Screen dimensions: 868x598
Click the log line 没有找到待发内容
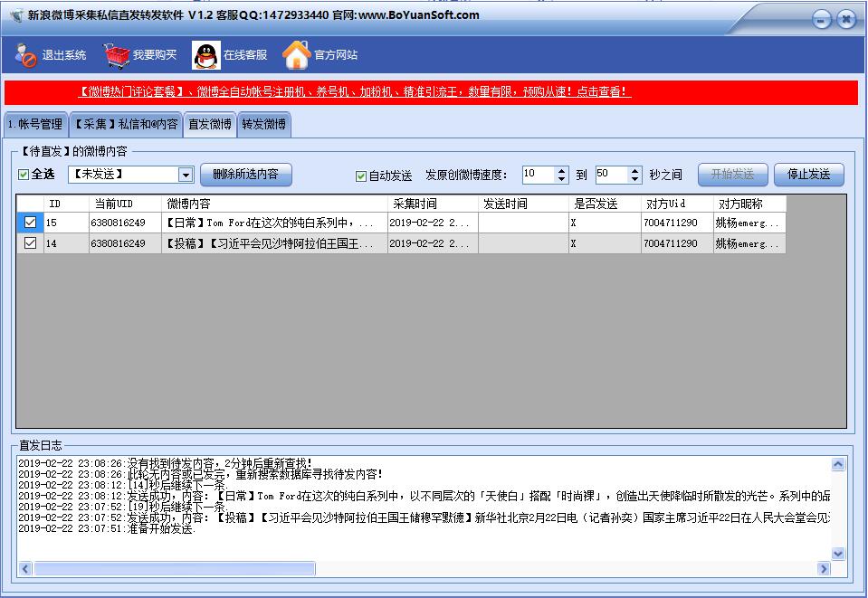pyautogui.click(x=165, y=463)
